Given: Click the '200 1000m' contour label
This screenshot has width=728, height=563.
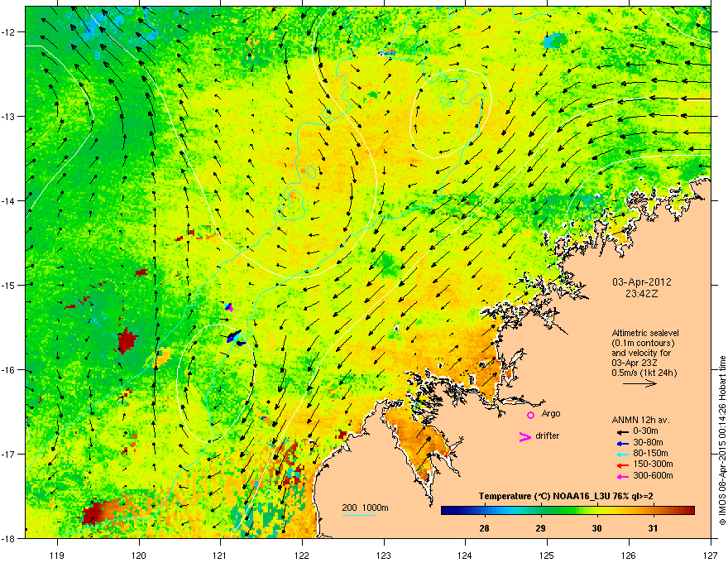Looking at the screenshot, I should (x=365, y=508).
